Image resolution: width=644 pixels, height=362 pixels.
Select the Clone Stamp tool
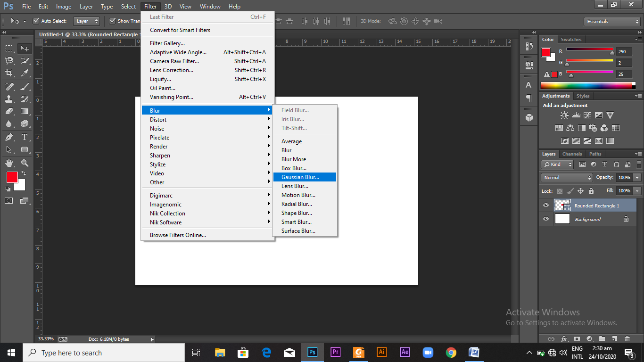[9, 99]
